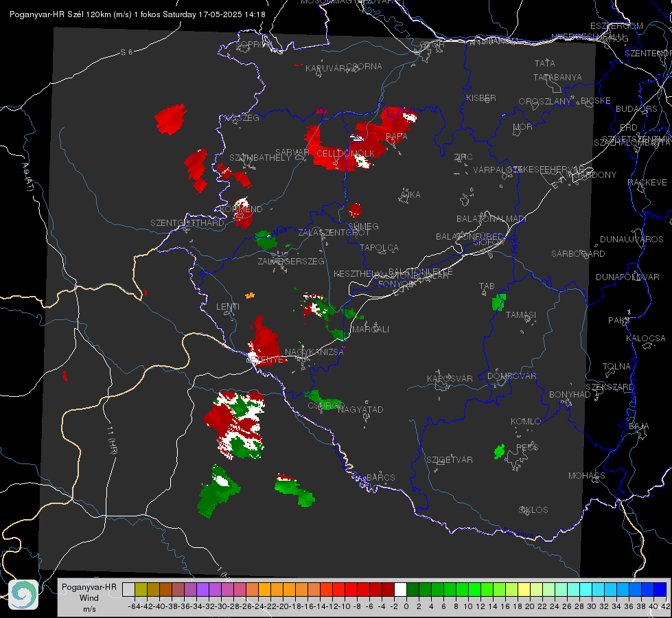Click the OROSZLANY city label
Screen dimensions: 672x618
pos(545,102)
